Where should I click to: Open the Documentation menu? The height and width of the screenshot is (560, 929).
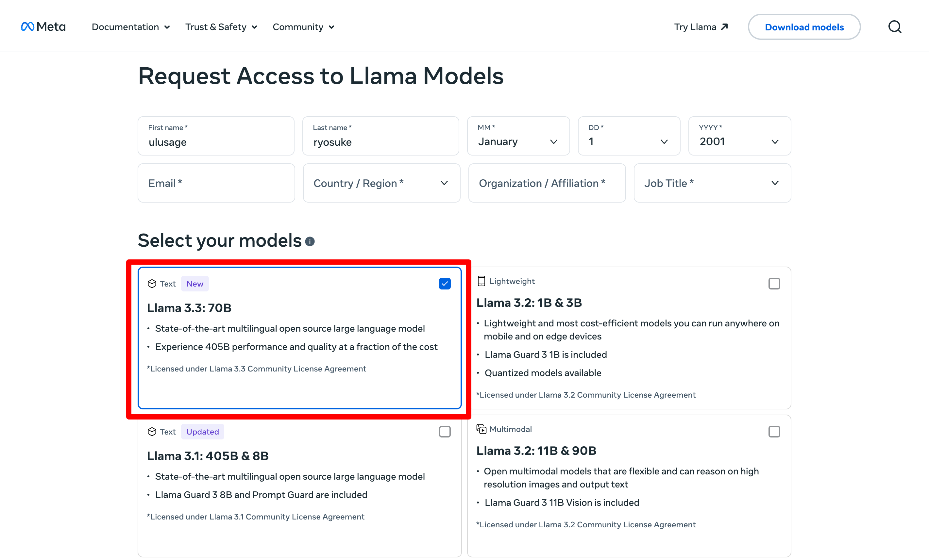[x=130, y=27]
